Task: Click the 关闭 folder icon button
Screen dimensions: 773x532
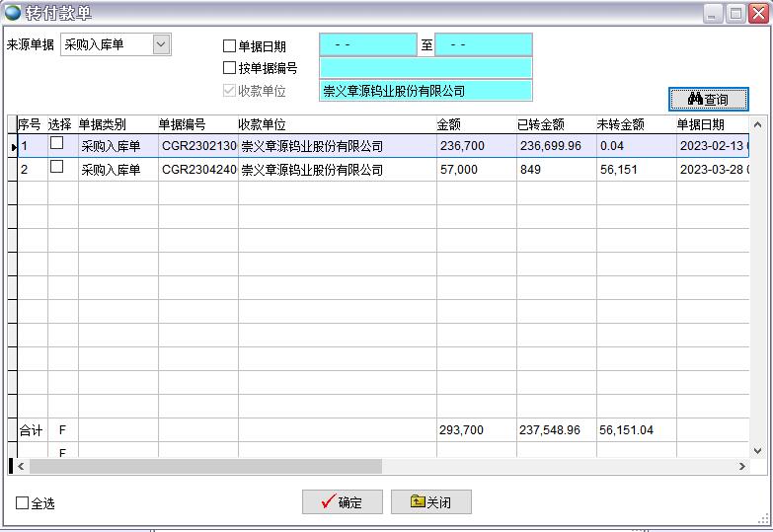Action: (430, 502)
